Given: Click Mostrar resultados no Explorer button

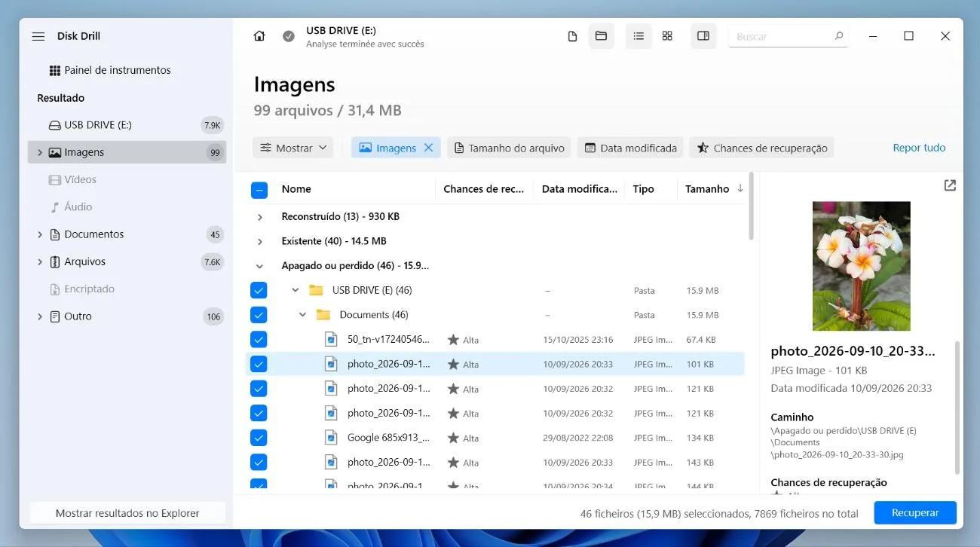Looking at the screenshot, I should (127, 512).
